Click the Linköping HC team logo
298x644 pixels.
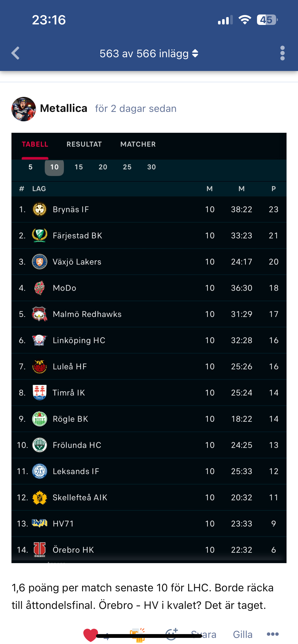point(39,340)
